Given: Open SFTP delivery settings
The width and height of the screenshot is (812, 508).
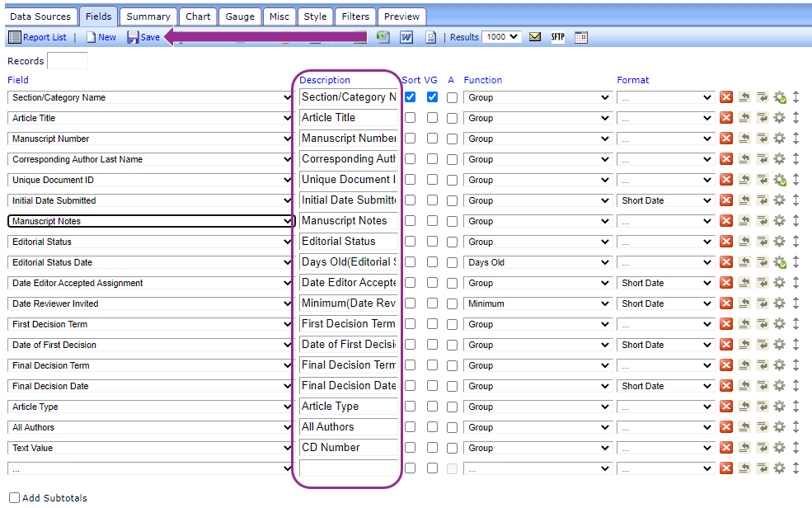Looking at the screenshot, I should 558,37.
